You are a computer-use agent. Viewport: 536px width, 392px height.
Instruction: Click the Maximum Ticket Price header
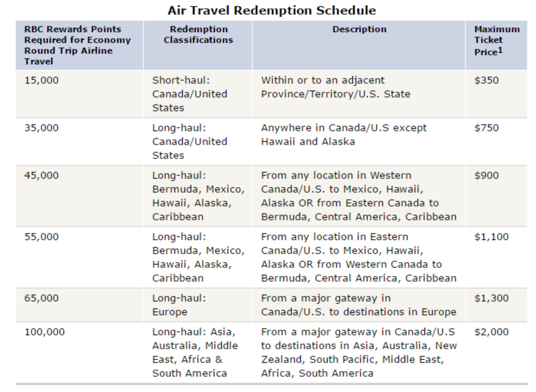tap(497, 40)
